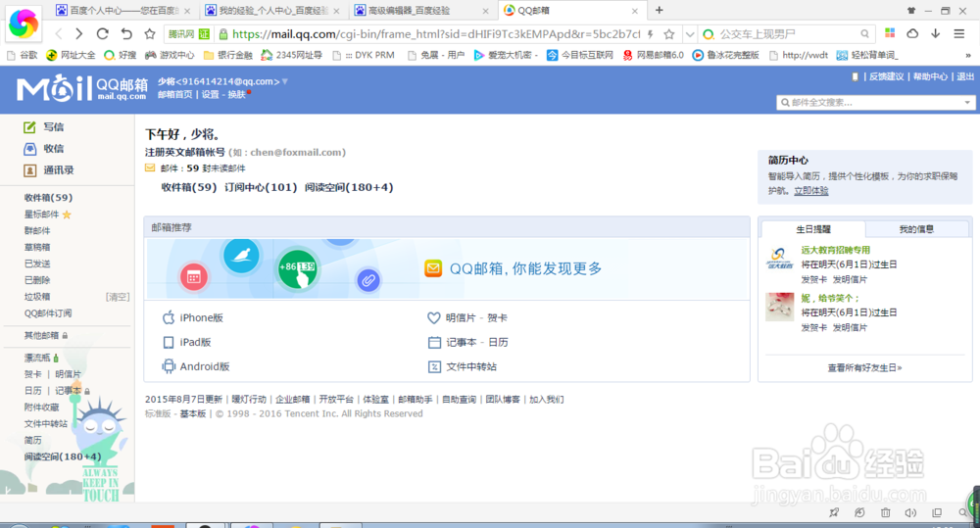Image resolution: width=980 pixels, height=528 pixels.
Task: Click the colorful apps grid icon
Action: tap(890, 33)
